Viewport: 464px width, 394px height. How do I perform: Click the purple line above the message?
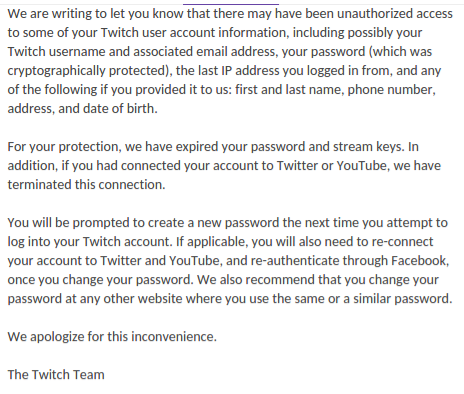coord(231,4)
